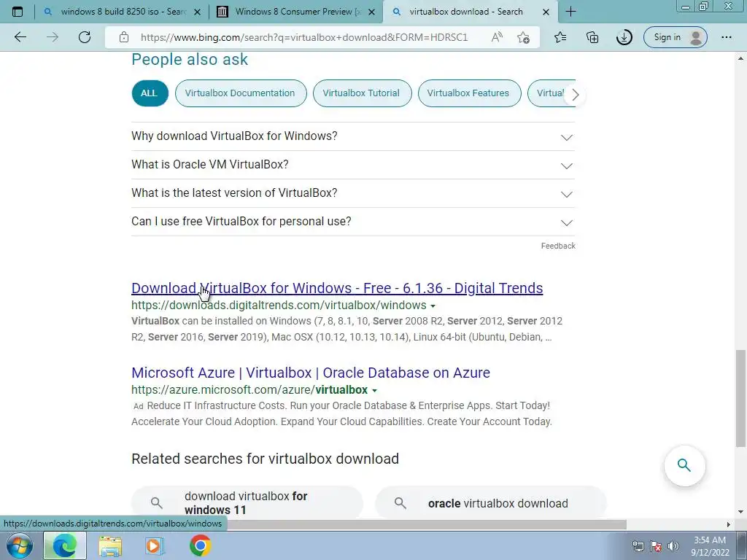Open Microsoft Azure Virtualbox Oracle Database link

(x=311, y=373)
